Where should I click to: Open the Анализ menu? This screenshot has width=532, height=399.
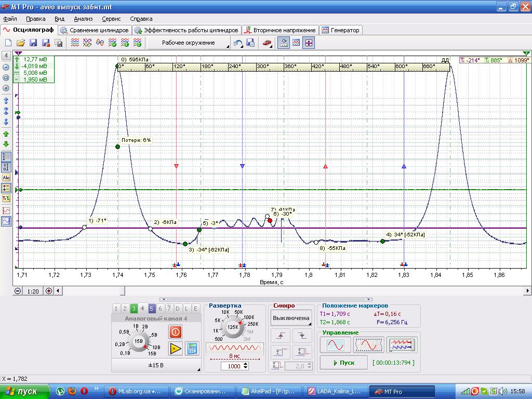click(x=83, y=19)
